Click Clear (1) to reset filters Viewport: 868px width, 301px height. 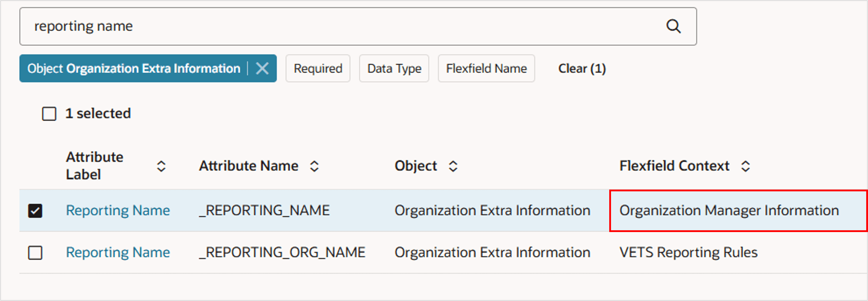582,68
